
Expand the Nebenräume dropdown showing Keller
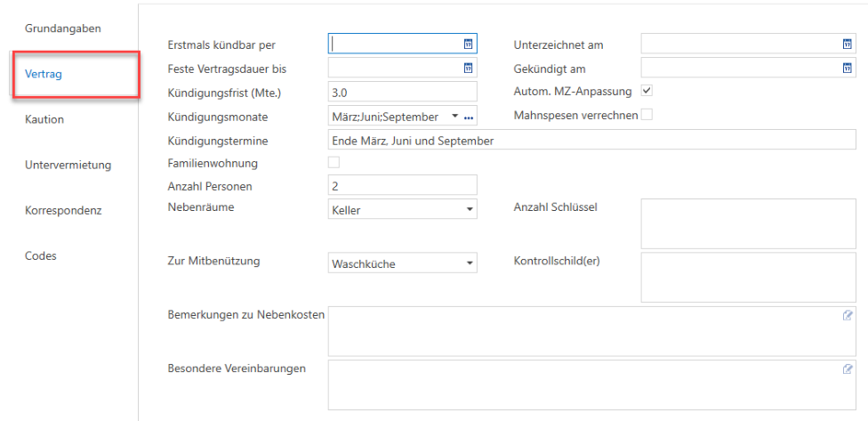tap(469, 210)
